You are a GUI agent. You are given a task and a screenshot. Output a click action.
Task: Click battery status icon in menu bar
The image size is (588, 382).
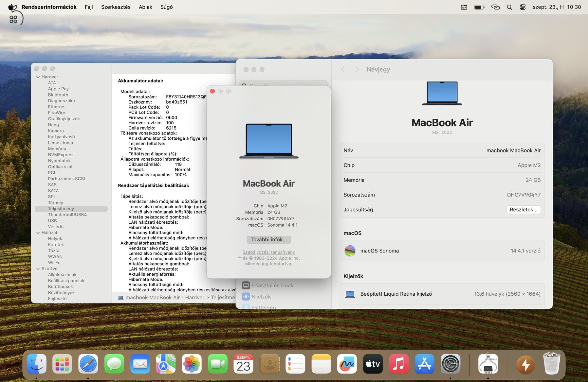479,7
